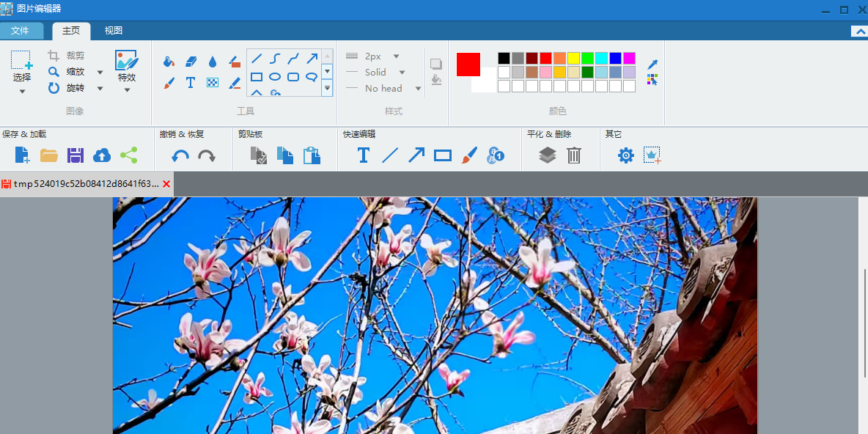Select the Mosaic tool
This screenshot has width=868, height=434.
(x=212, y=82)
